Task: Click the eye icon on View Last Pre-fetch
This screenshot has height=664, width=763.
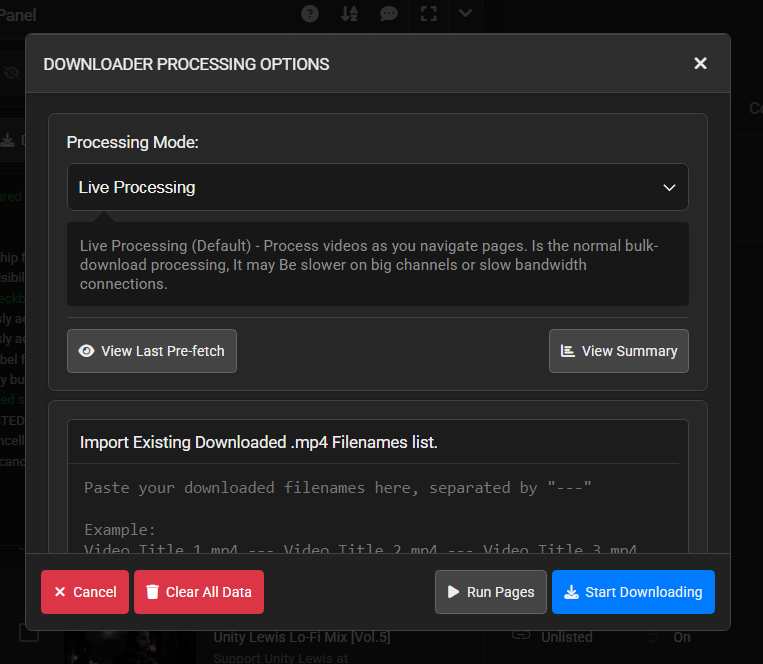Action: 87,351
